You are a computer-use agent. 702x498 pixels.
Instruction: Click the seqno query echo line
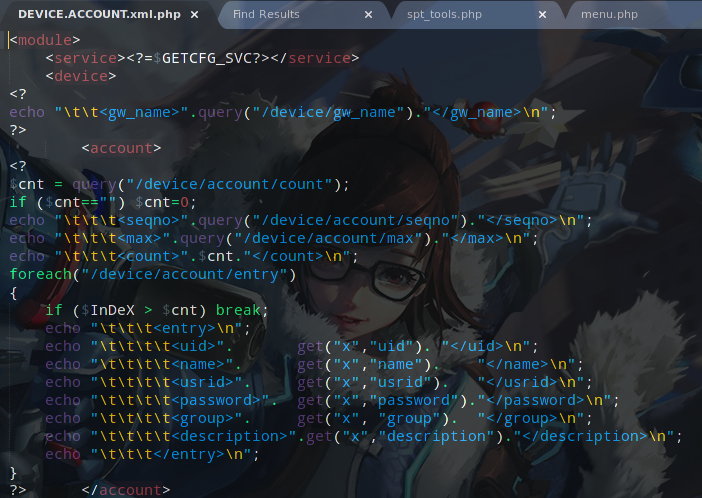coord(300,220)
